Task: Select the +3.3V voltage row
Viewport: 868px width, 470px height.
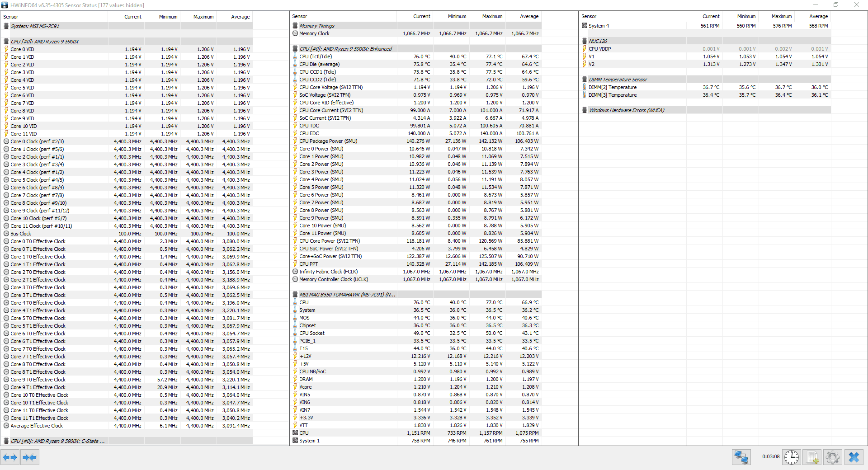Action: (x=415, y=418)
